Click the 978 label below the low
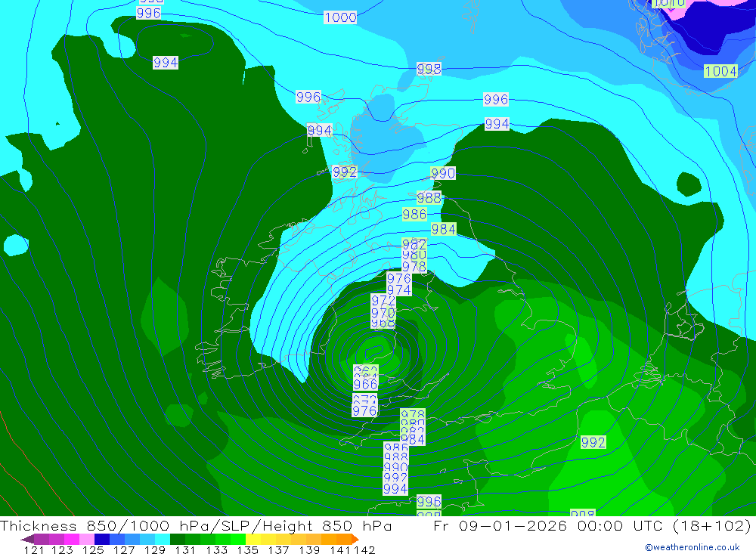The width and height of the screenshot is (756, 554). [x=413, y=416]
